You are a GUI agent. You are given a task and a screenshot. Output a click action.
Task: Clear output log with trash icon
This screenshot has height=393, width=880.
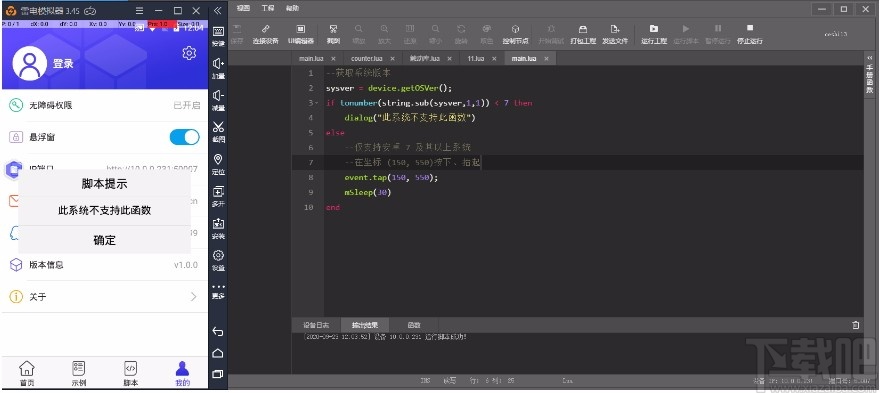[x=855, y=325]
